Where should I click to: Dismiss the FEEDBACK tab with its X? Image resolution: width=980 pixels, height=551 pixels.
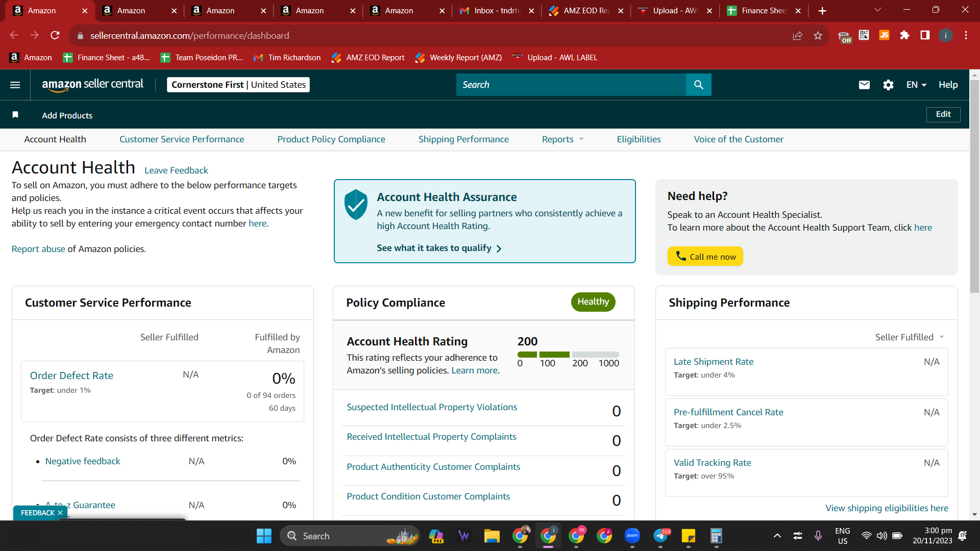(60, 513)
